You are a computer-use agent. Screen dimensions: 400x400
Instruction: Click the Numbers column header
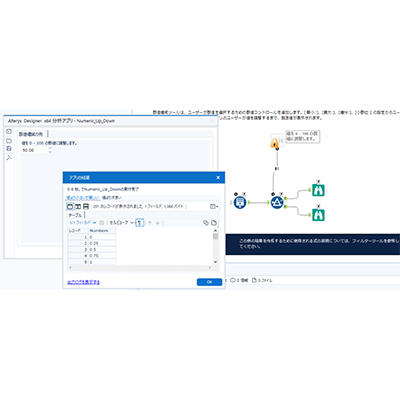102,231
